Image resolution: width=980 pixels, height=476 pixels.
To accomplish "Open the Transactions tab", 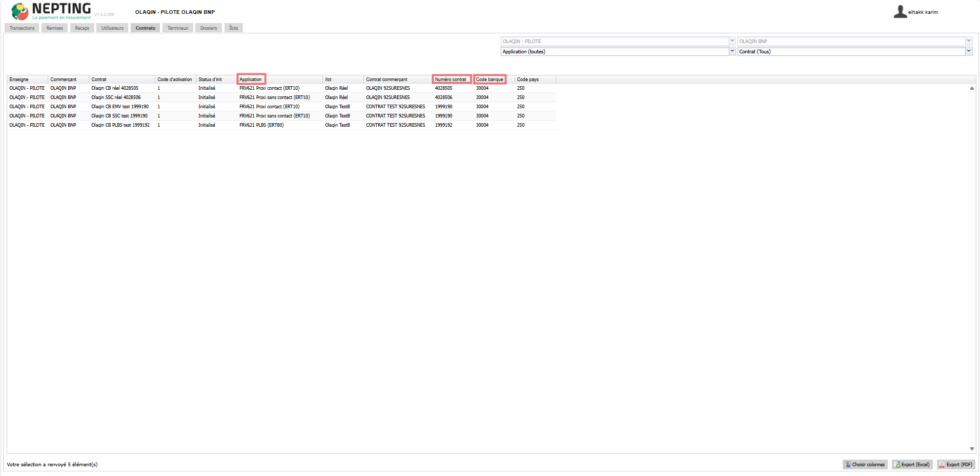I will tap(22, 28).
